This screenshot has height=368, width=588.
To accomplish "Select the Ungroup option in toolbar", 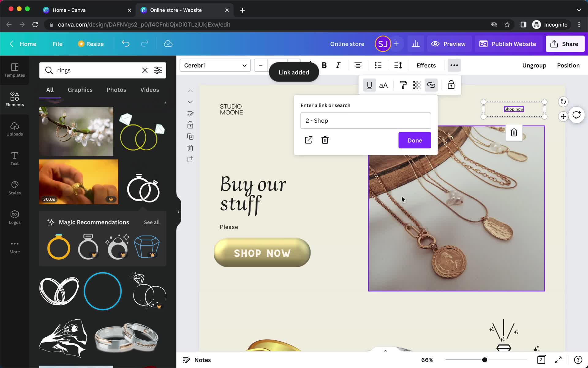I will (534, 65).
